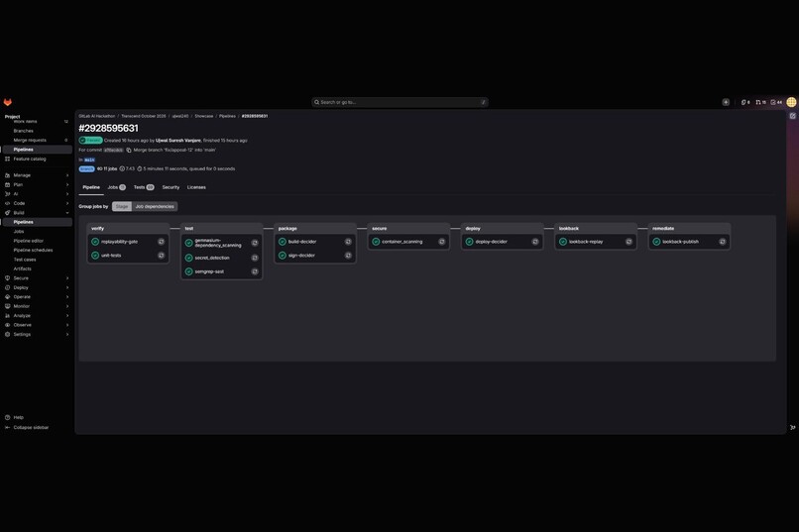Switch to the Tests tab

tap(144, 187)
